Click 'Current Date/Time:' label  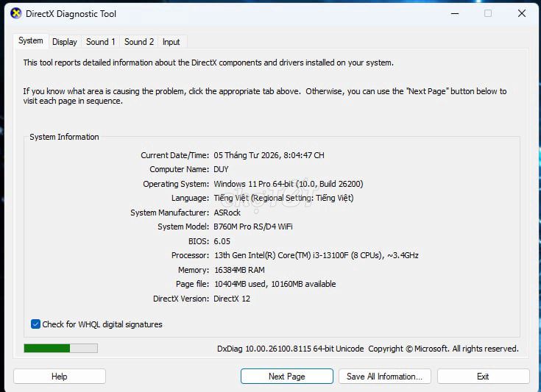tap(175, 155)
